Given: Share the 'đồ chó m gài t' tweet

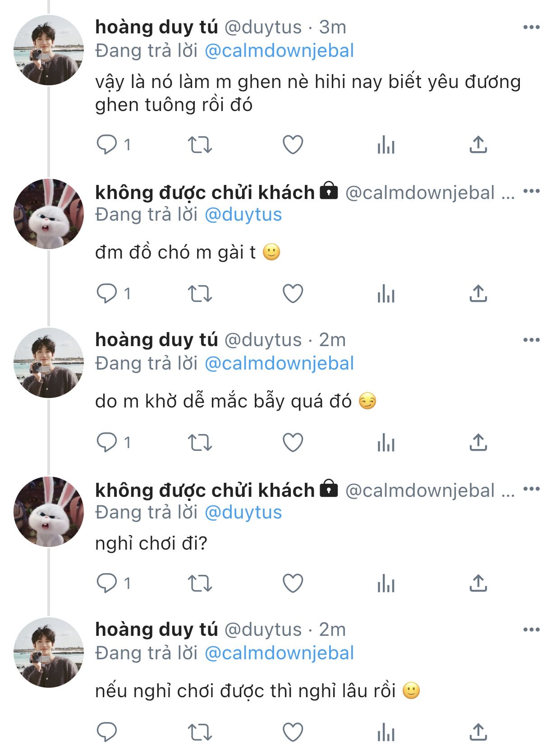Looking at the screenshot, I should point(478,294).
